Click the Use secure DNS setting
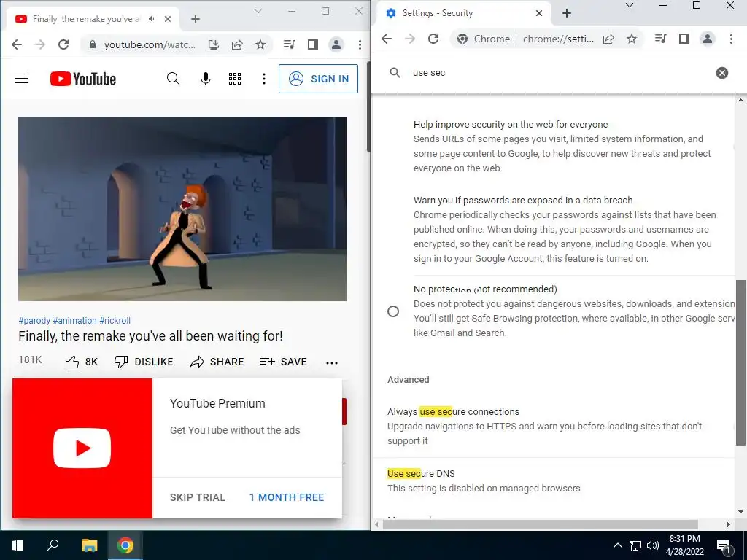747x560 pixels. [x=554, y=481]
